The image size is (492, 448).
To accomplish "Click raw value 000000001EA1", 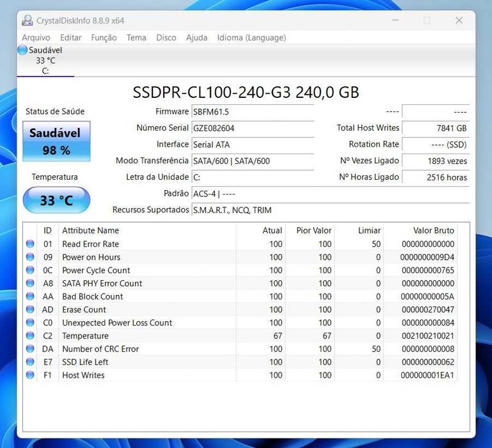I will (x=427, y=375).
